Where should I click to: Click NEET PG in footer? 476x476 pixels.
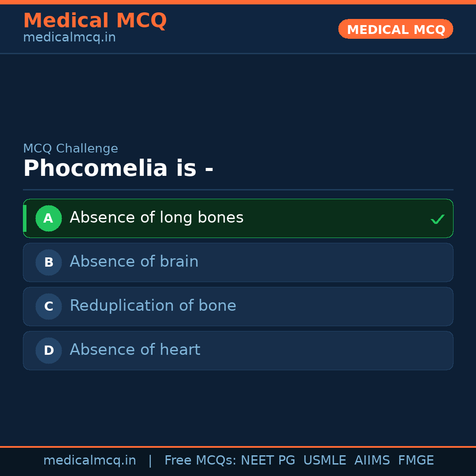point(268,461)
